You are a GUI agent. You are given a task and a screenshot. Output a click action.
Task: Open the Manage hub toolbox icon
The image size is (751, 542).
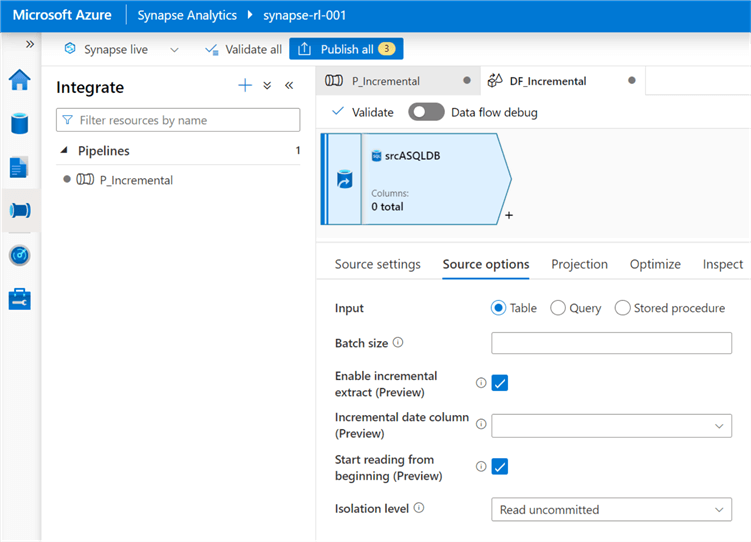coord(20,299)
